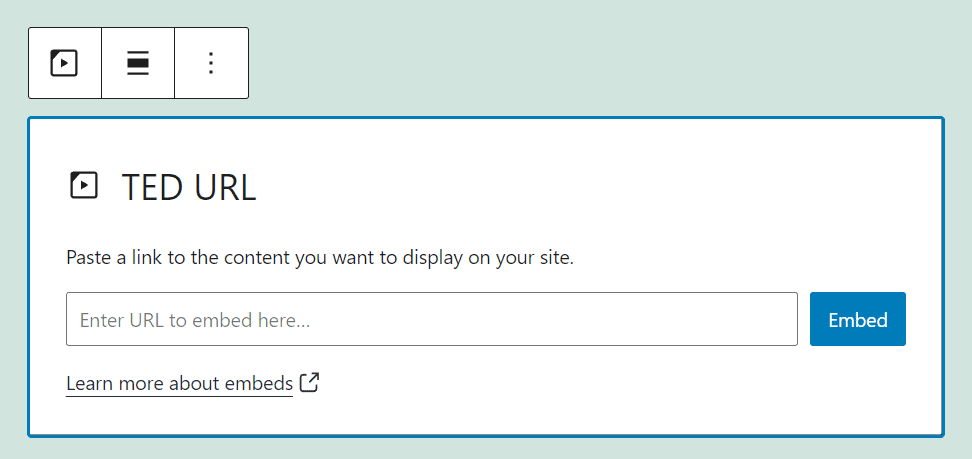
Task: Click the embed block type icon in toolbar
Action: [x=65, y=63]
